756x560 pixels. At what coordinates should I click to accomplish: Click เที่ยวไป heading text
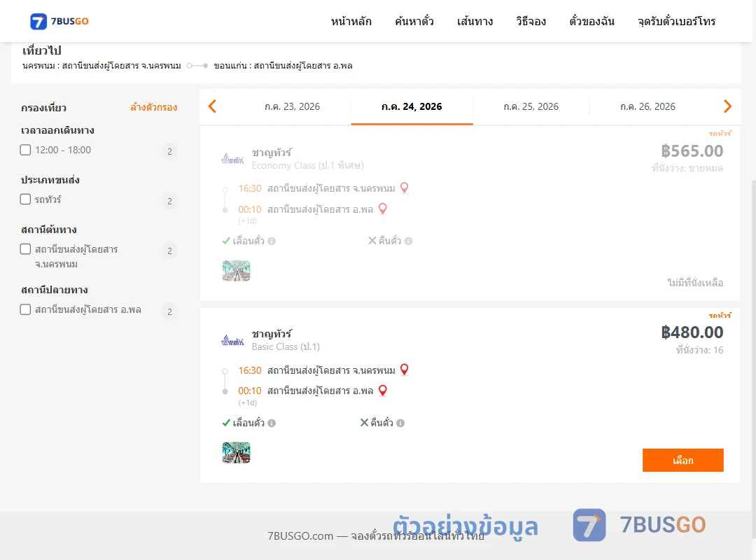coord(42,50)
